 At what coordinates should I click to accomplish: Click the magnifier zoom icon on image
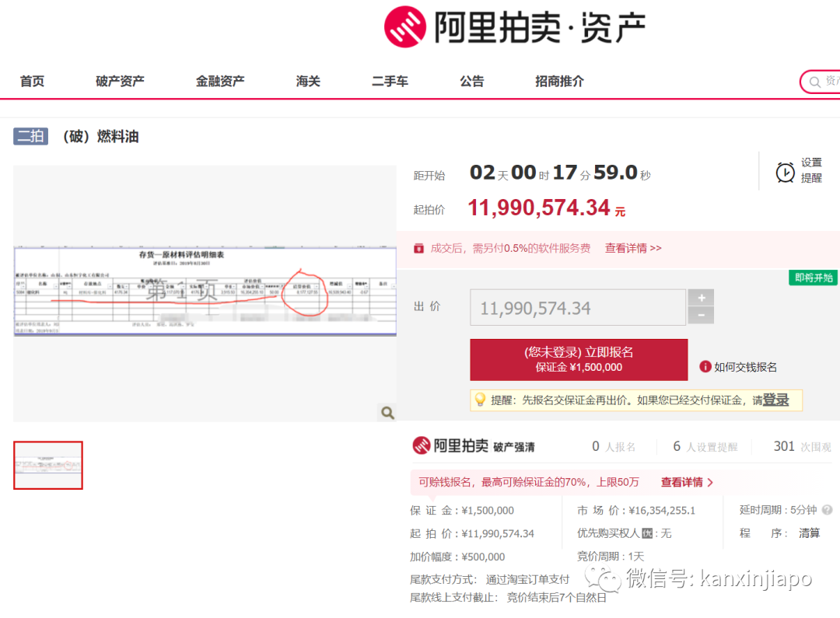click(387, 412)
